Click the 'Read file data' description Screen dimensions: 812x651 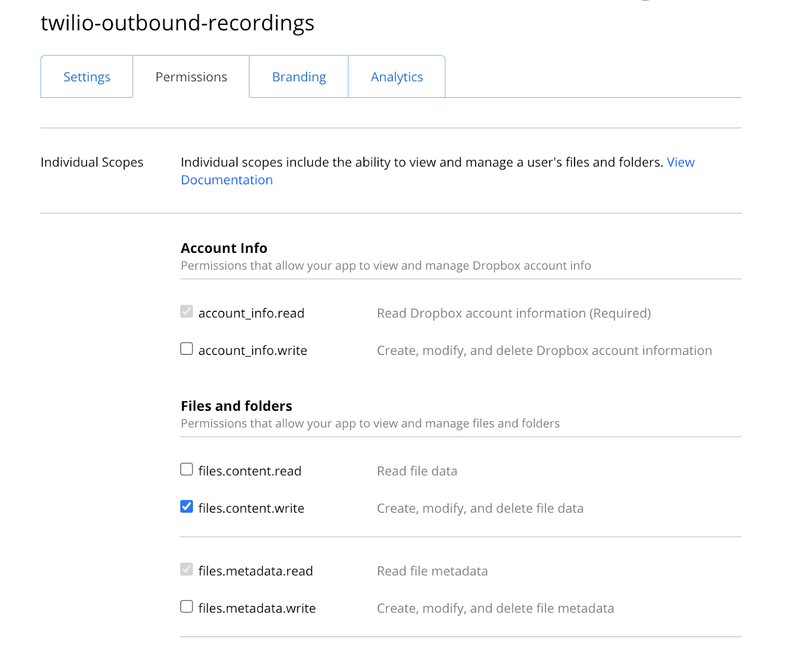pyautogui.click(x=417, y=471)
